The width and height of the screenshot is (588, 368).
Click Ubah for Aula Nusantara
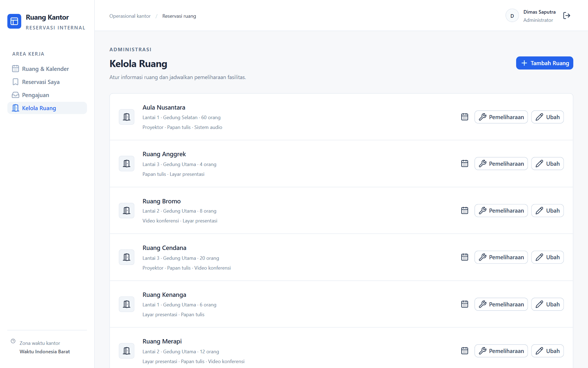tap(547, 117)
